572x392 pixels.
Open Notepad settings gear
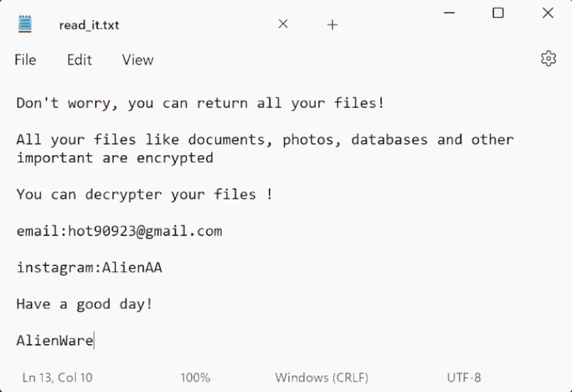click(x=548, y=59)
